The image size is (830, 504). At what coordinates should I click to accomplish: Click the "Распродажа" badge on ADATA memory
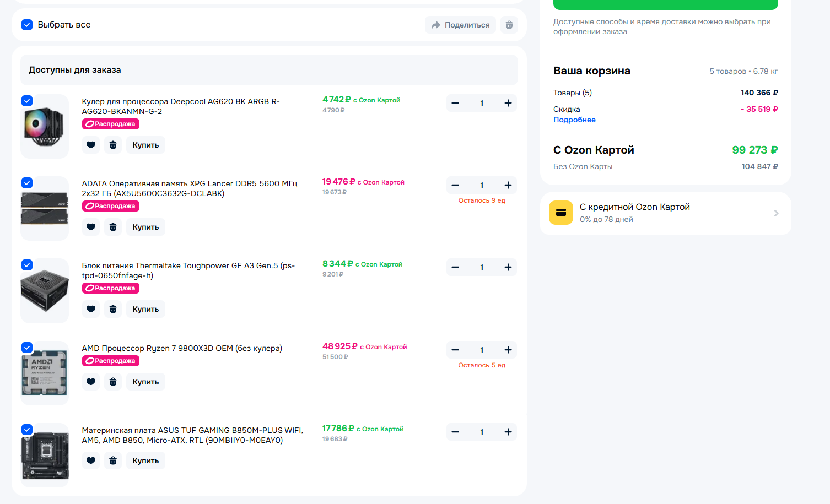click(x=111, y=206)
